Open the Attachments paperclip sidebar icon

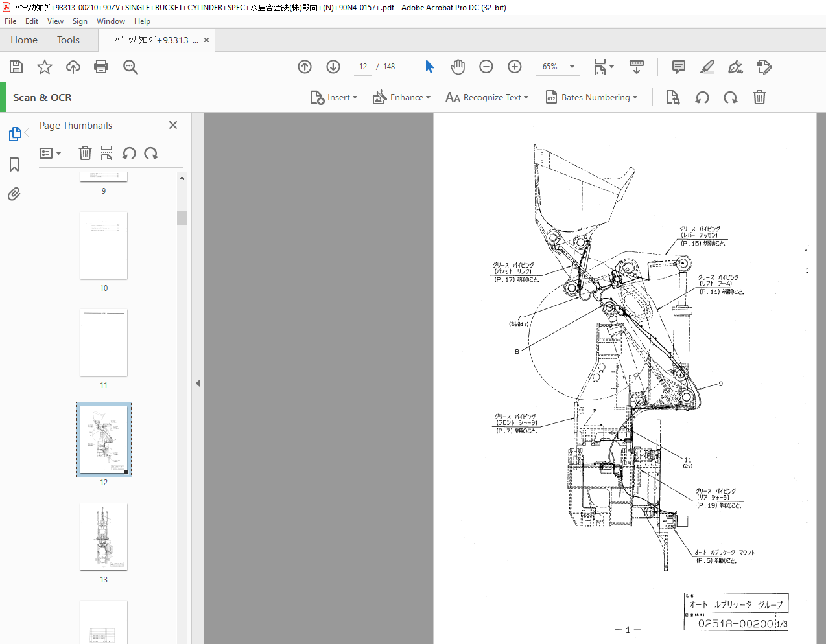pos(14,194)
